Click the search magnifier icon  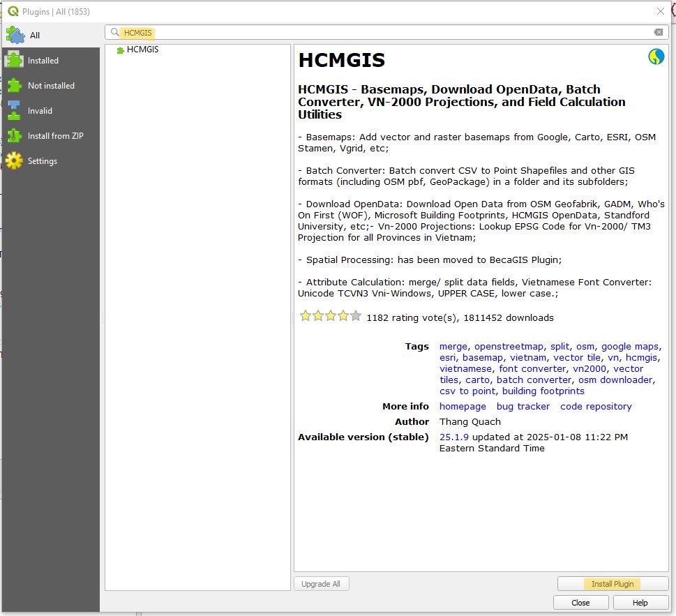115,33
